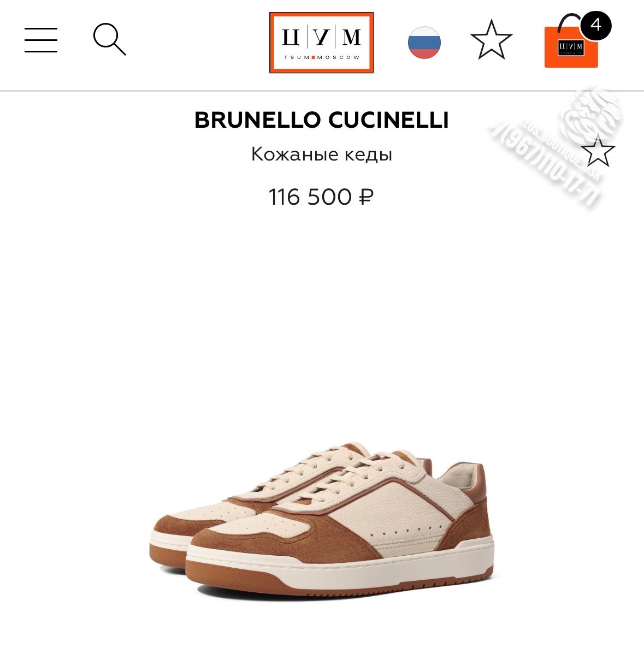Click the price 116 500 ₽
The width and height of the screenshot is (644, 654).
click(321, 197)
